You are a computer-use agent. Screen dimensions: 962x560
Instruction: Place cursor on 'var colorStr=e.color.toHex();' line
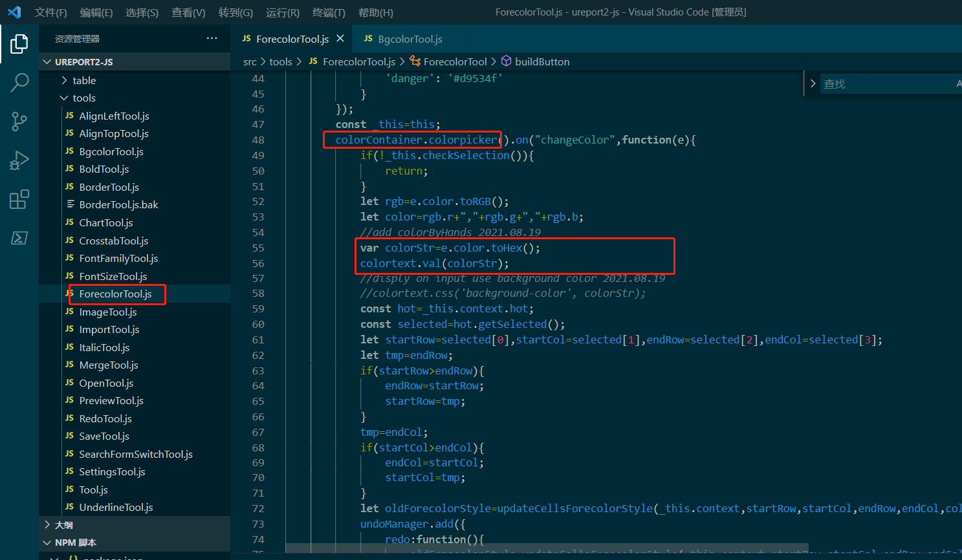click(450, 248)
